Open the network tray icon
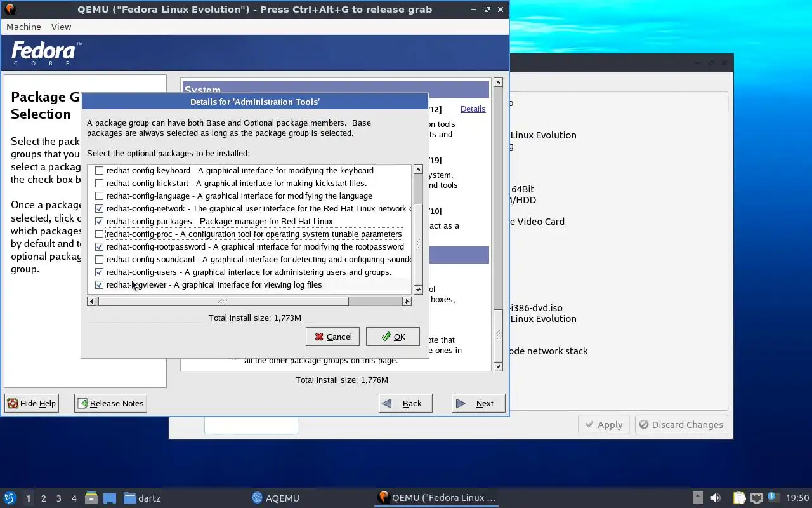812x508 pixels. point(756,498)
